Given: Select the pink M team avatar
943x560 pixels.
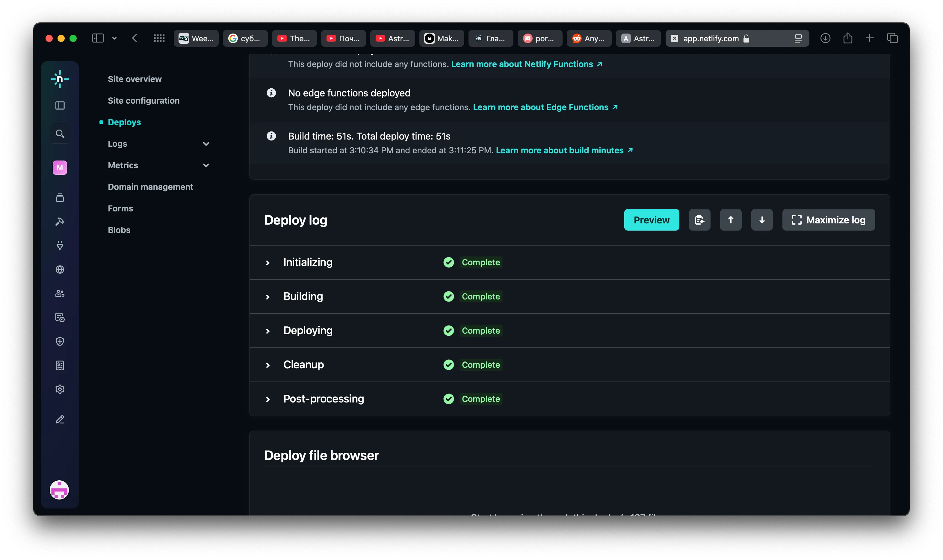Looking at the screenshot, I should coord(60,167).
